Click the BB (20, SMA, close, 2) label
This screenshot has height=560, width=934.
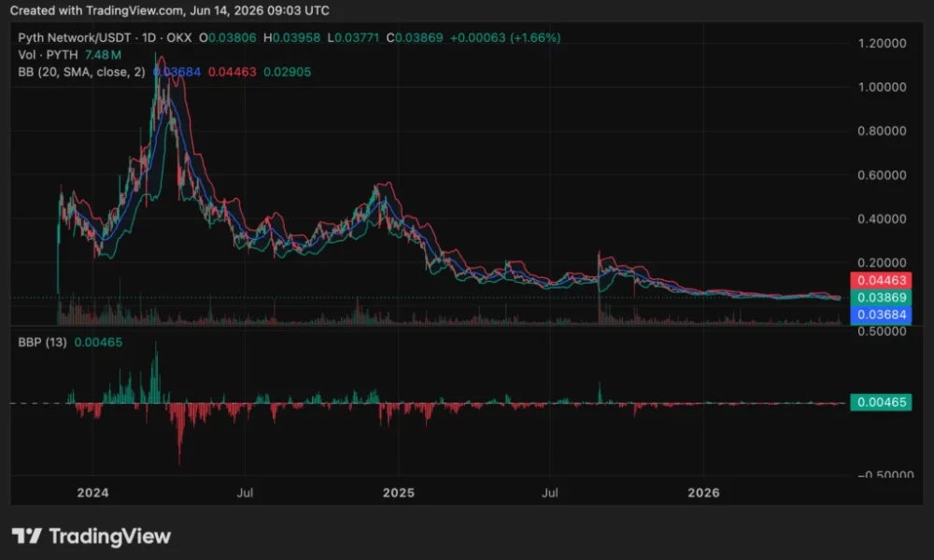click(81, 72)
